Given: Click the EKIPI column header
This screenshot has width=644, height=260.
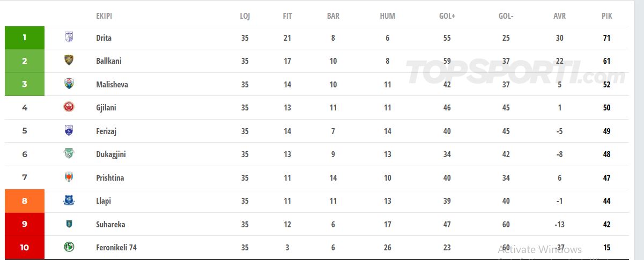Looking at the screenshot, I should [x=104, y=16].
